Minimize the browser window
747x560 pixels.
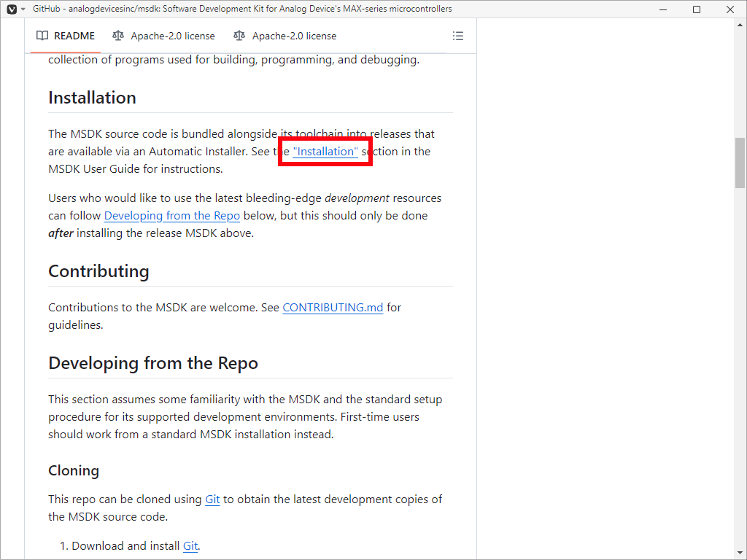click(662, 9)
